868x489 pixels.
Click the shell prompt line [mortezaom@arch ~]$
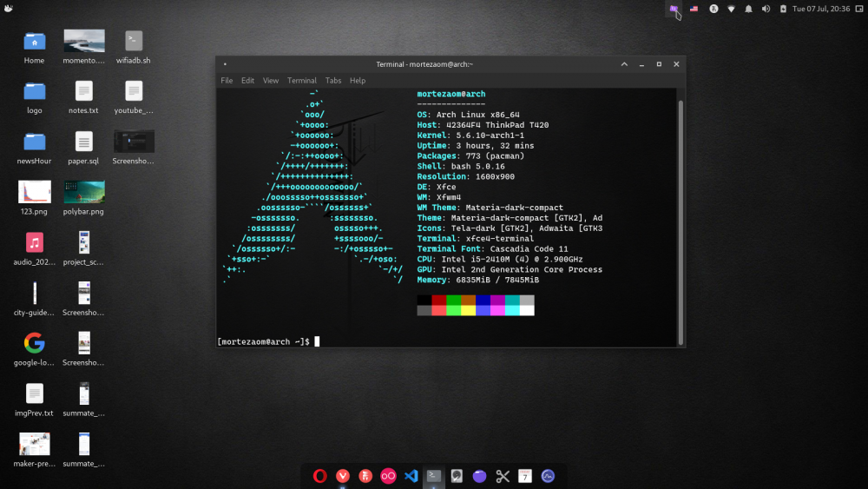tap(264, 341)
